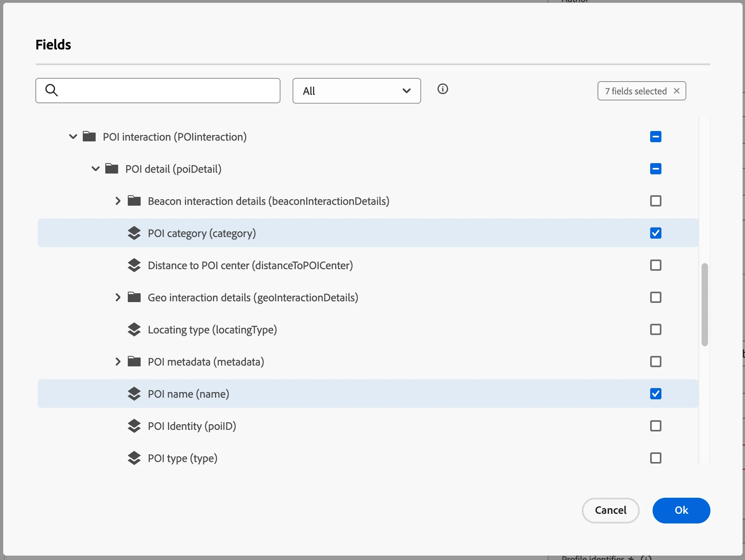Click the POI Identity field icon
Screen dimensions: 745x560
[x=134, y=426]
